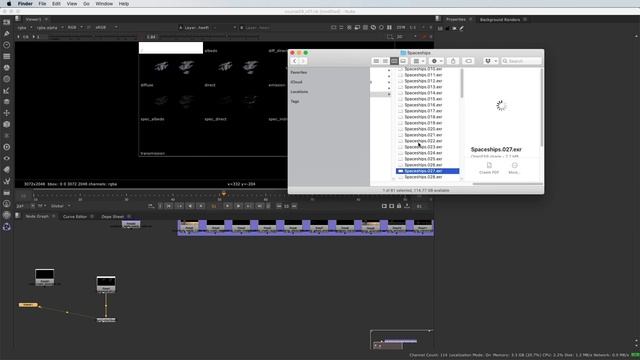The height and width of the screenshot is (360, 640).
Task: Click the Node Graph navigator mini-map
Action: (402, 340)
